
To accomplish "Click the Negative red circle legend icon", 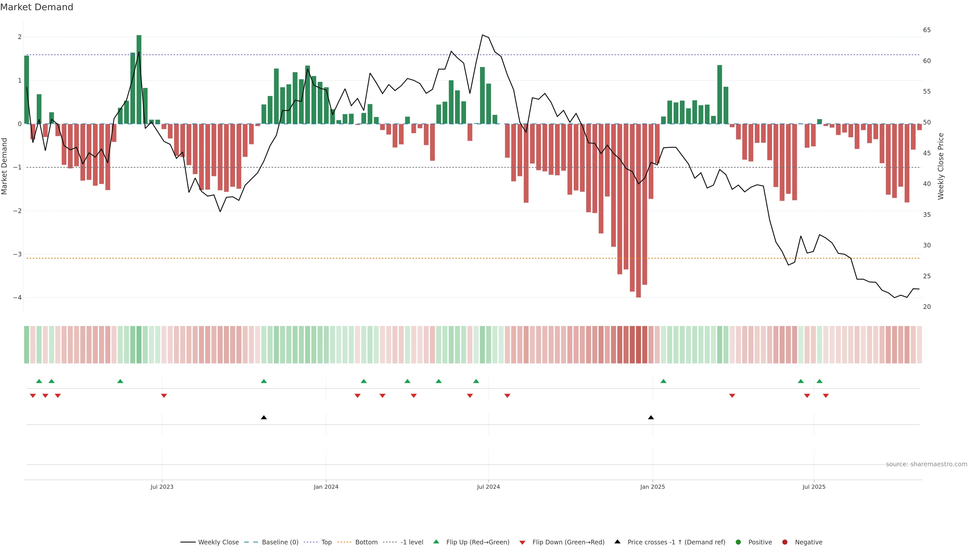I will (x=785, y=542).
